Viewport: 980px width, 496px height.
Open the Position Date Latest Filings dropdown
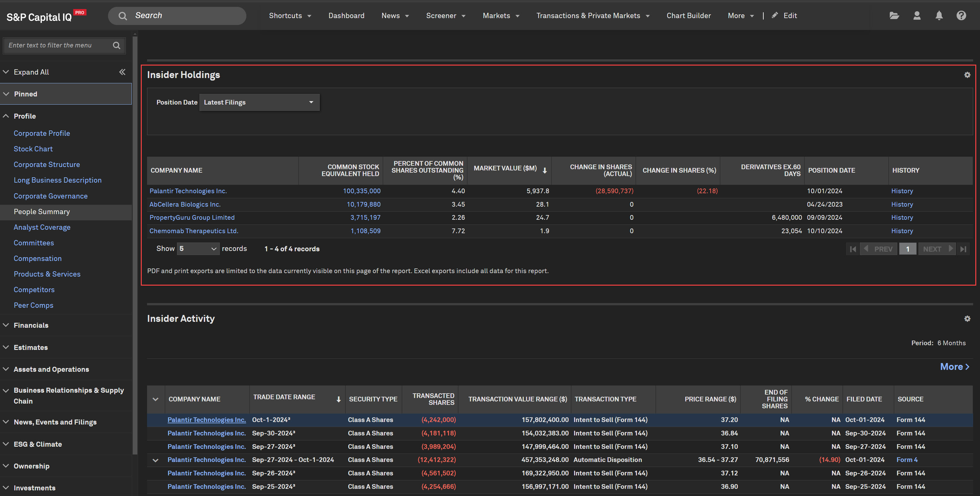(259, 102)
